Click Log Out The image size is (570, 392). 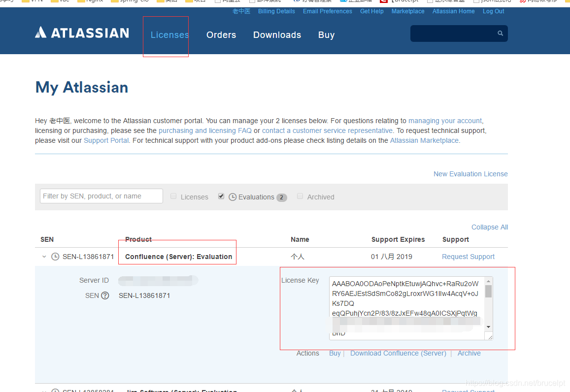click(x=493, y=11)
